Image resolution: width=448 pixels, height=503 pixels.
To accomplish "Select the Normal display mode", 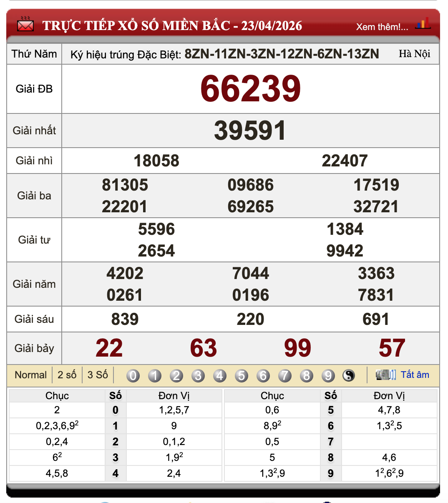I will [x=31, y=375].
